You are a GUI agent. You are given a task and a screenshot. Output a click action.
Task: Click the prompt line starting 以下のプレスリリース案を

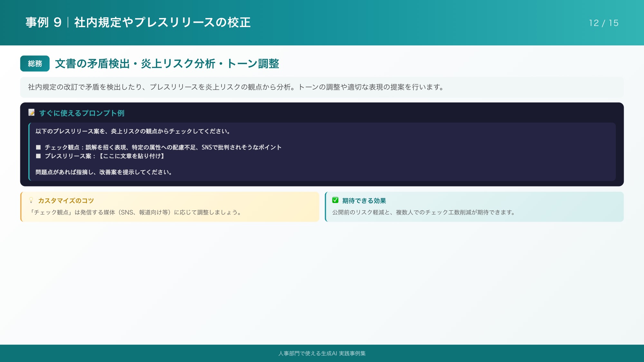(x=133, y=131)
